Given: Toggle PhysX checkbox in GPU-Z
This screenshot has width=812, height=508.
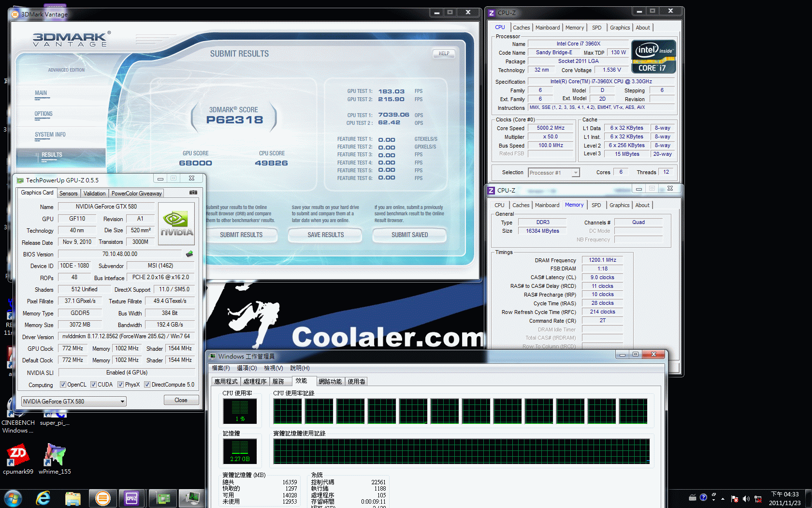Looking at the screenshot, I should tap(121, 385).
